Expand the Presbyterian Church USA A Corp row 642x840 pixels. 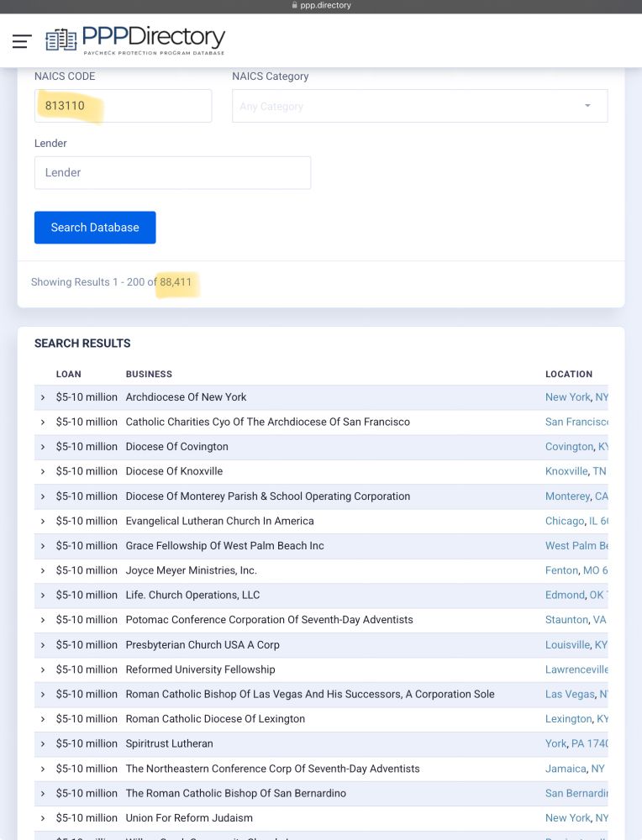click(43, 644)
